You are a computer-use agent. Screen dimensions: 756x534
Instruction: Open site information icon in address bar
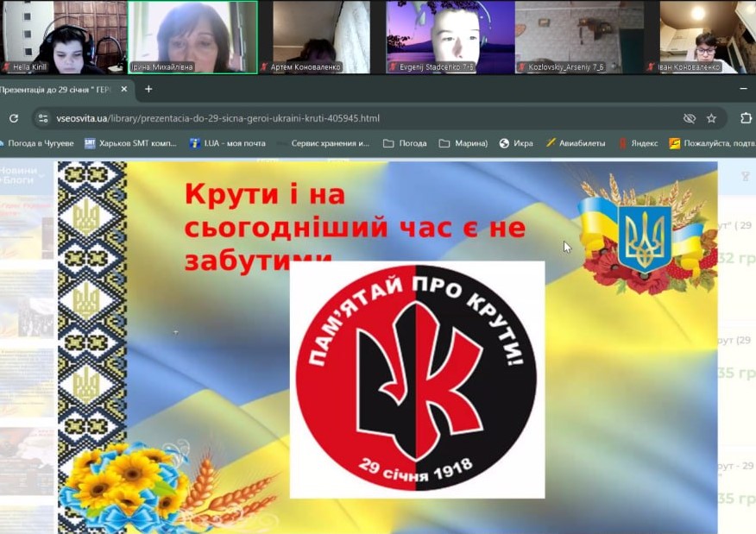tap(43, 118)
